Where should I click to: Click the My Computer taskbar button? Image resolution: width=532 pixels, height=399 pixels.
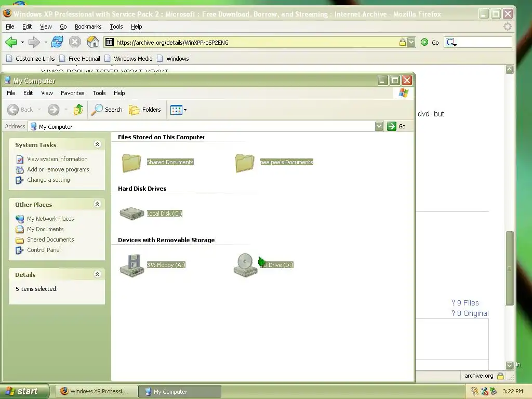180,392
